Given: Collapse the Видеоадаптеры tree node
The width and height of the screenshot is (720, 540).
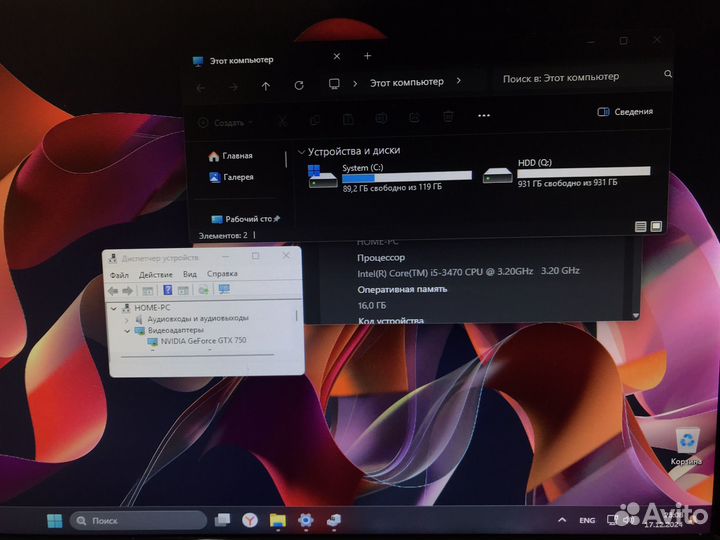Looking at the screenshot, I should pos(127,330).
